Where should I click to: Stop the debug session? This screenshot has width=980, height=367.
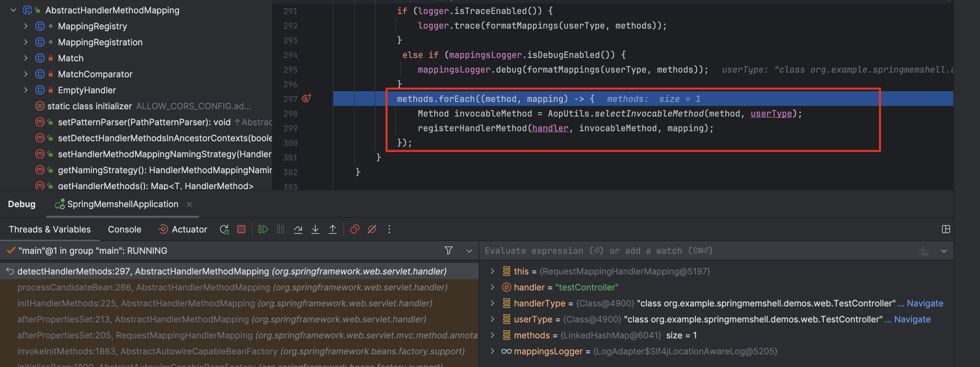[241, 229]
